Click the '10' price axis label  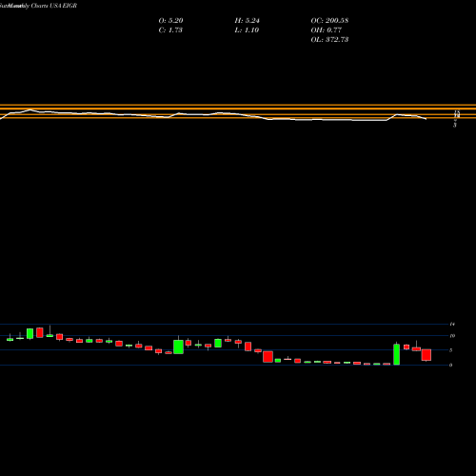452,336
